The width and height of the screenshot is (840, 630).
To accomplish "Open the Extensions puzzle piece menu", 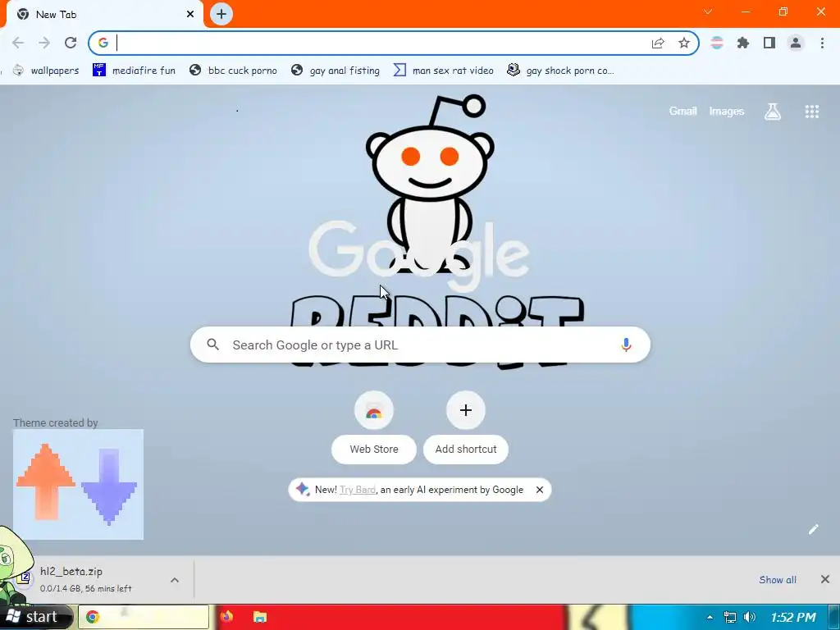I will (x=743, y=43).
